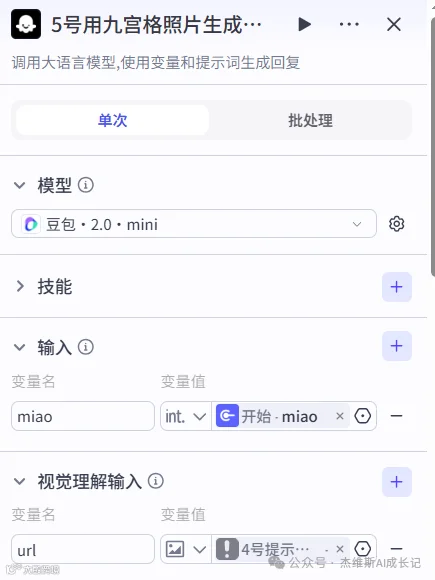
Task: Add a skill with the 技能 plus button
Action: click(x=397, y=287)
